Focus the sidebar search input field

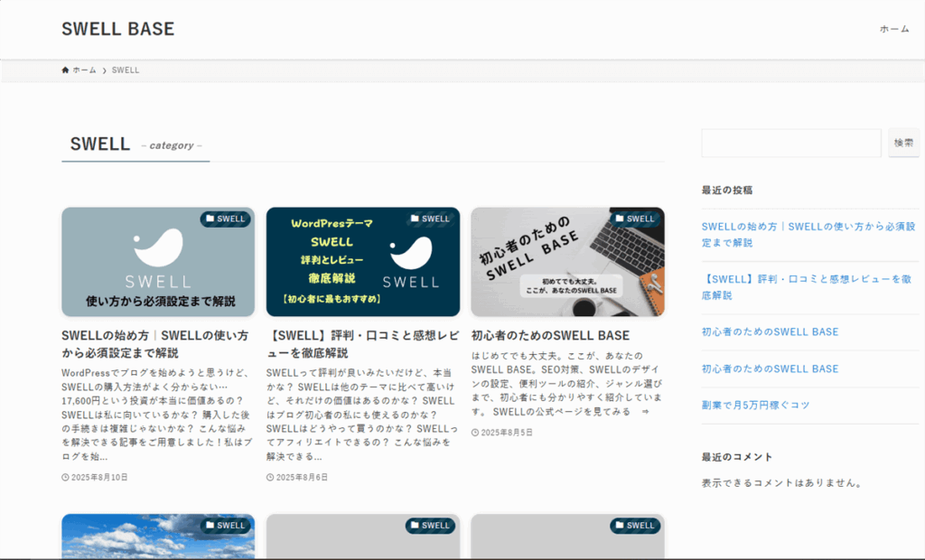click(791, 143)
